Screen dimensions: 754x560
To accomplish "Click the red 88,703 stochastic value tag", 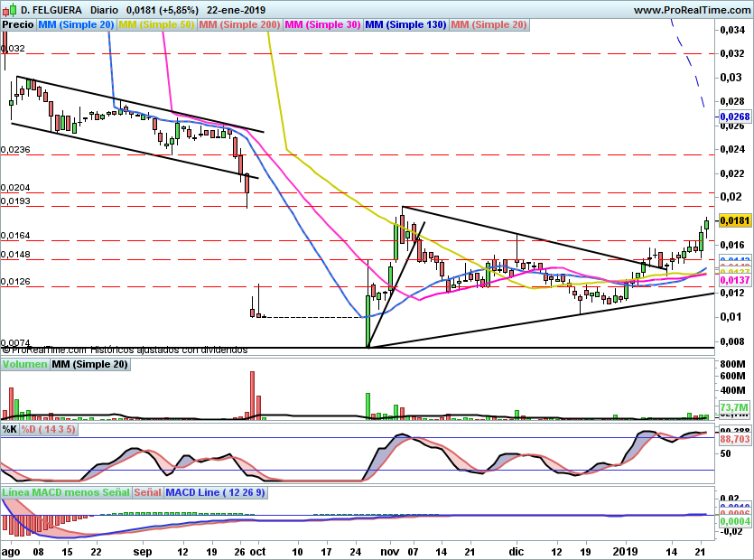I will [x=734, y=438].
